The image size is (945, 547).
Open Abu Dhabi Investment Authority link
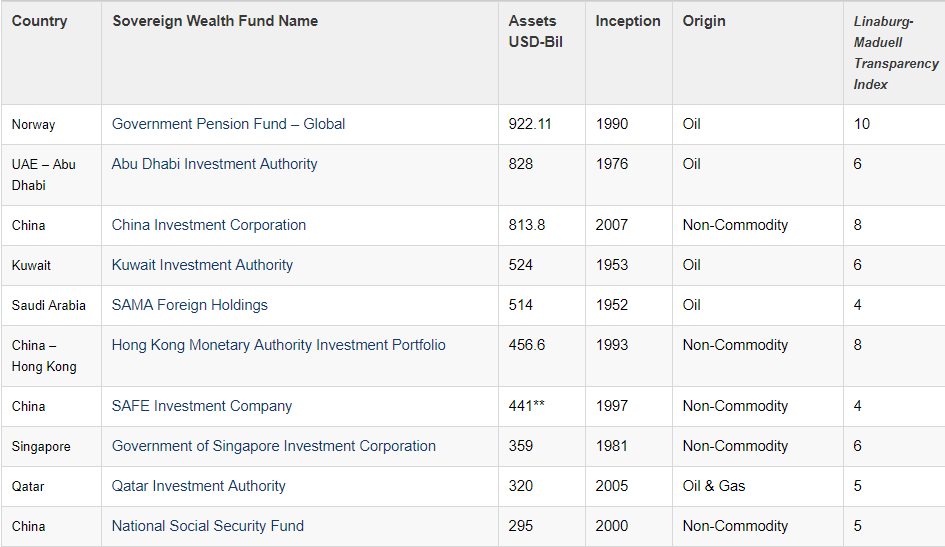pos(215,164)
